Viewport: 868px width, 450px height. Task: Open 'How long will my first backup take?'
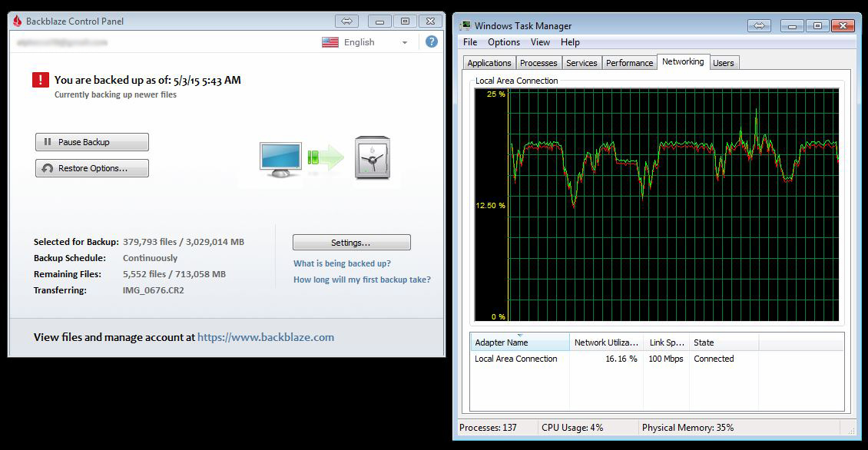point(362,280)
